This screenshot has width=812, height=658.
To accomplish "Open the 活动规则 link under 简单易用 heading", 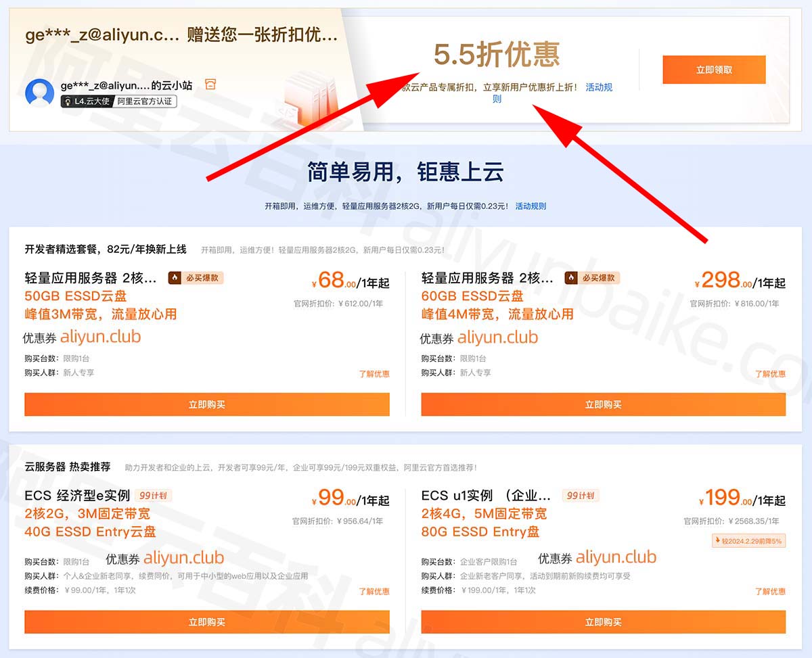I will pyautogui.click(x=531, y=206).
